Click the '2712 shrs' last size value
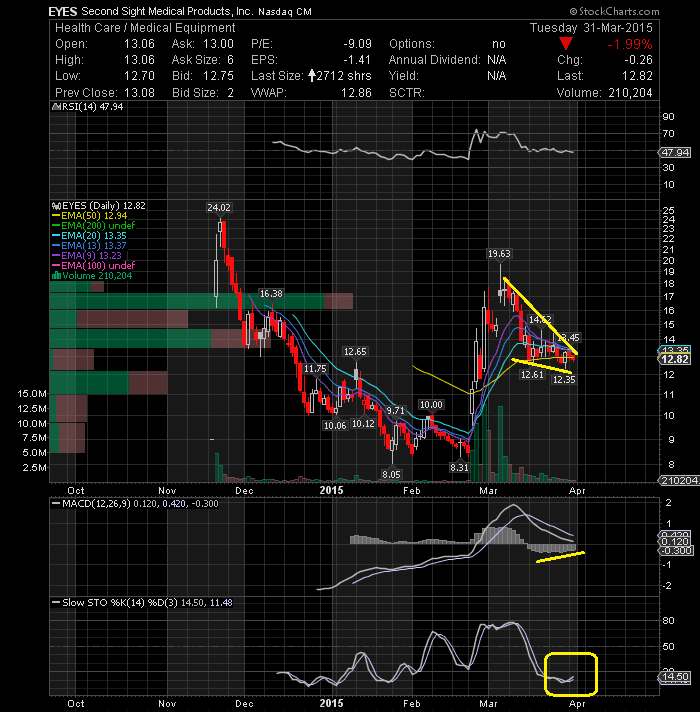 coord(344,76)
